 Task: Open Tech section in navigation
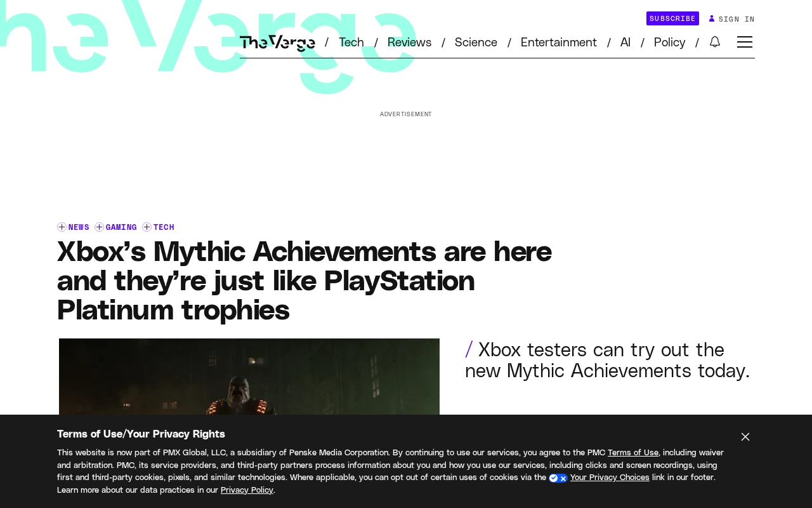click(351, 43)
